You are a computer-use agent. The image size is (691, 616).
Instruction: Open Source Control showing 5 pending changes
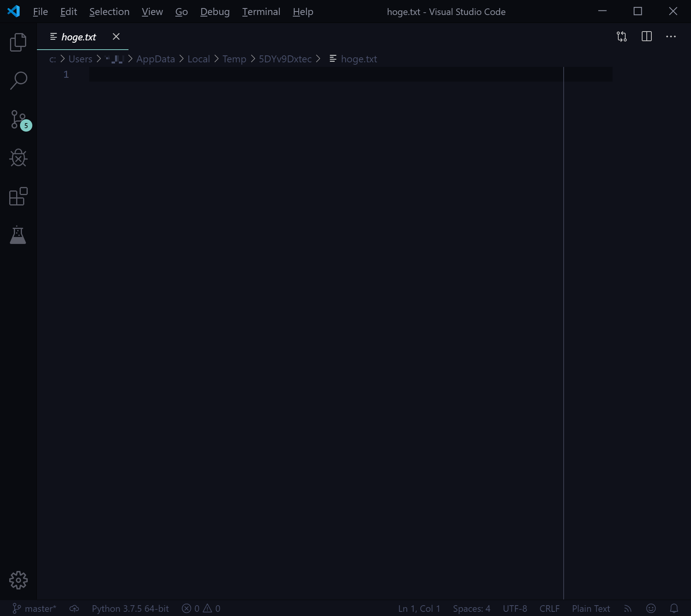click(x=18, y=120)
